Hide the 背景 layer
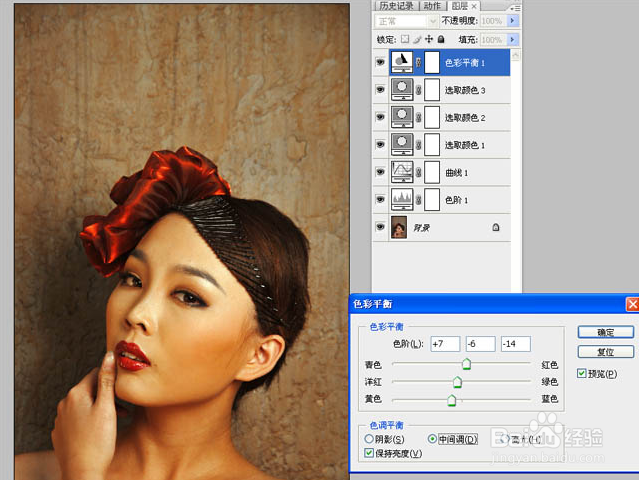The width and height of the screenshot is (639, 480). pos(380,227)
